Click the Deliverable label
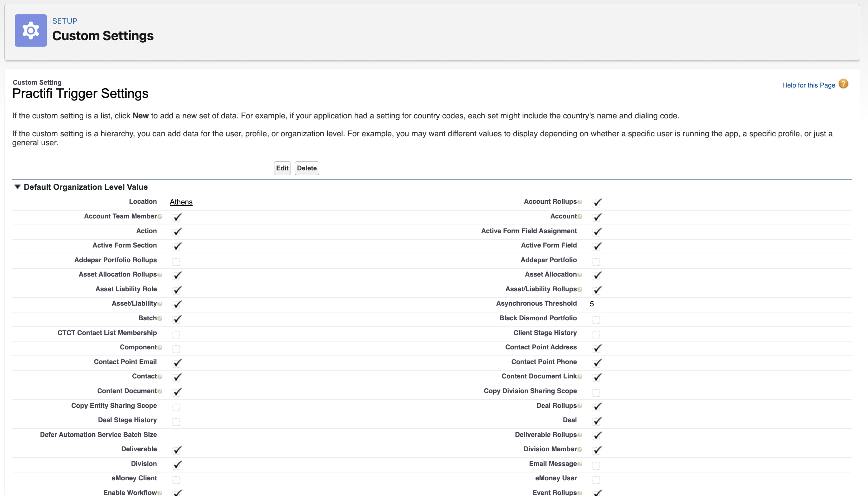The image size is (868, 504). 139,449
